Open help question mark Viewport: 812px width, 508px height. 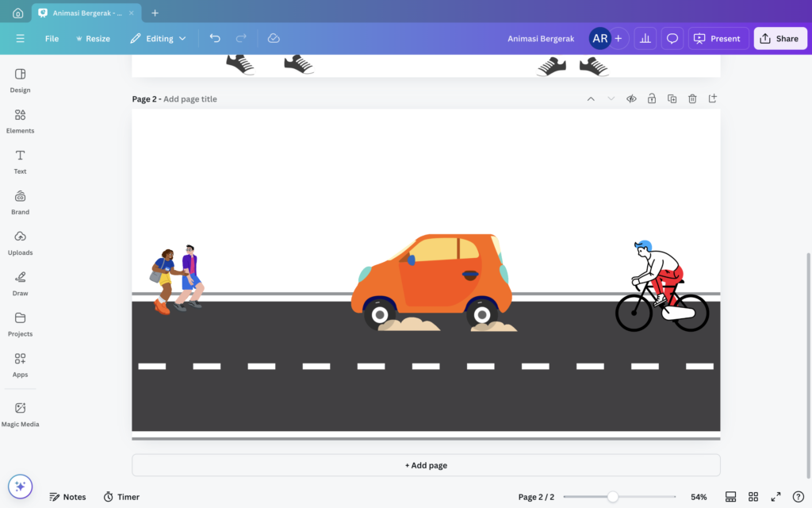pyautogui.click(x=798, y=497)
